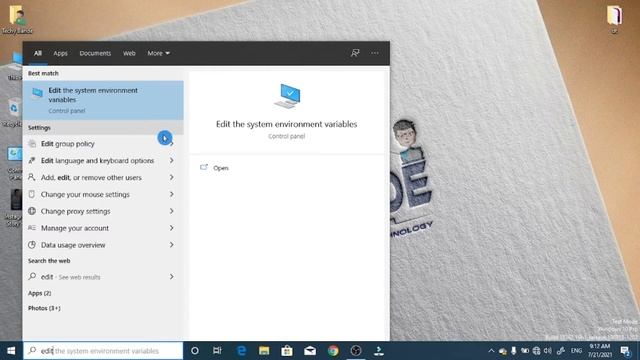Switch to the All search tab
The image size is (640, 360).
[x=38, y=53]
